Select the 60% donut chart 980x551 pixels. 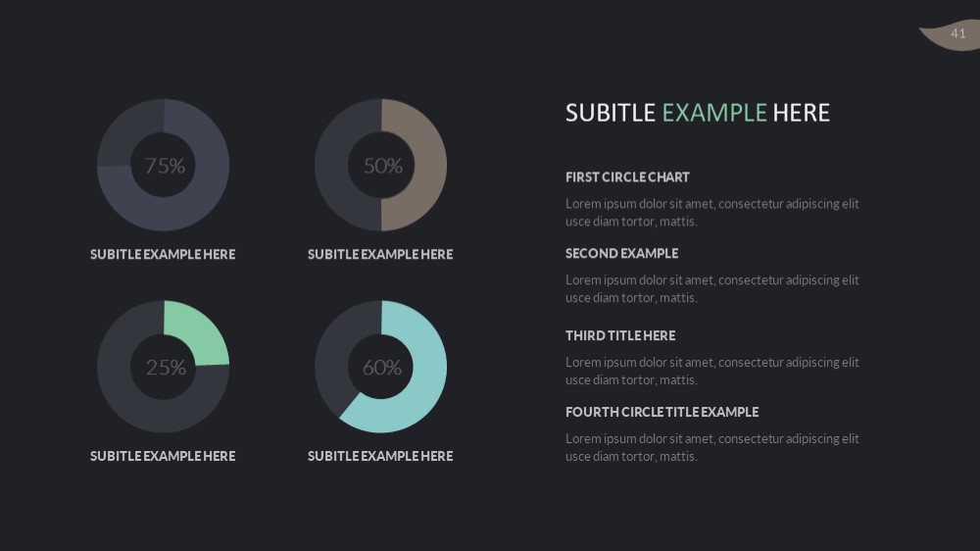pos(380,367)
